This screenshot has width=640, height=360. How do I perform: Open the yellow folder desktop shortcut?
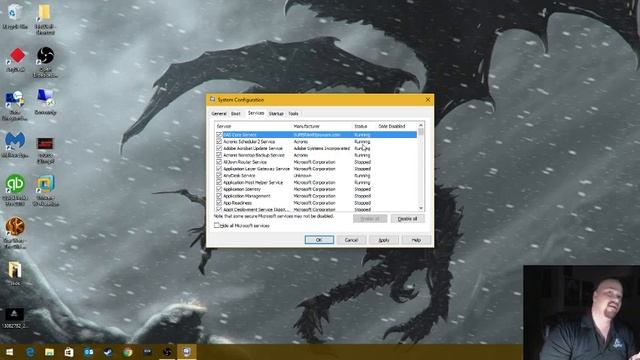(x=44, y=18)
